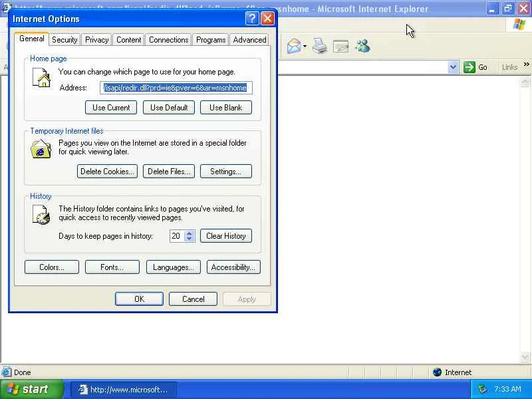Viewport: 532px width, 399px height.
Task: Open the Messenger icon in the Internet Explorer toolbar
Action: pos(362,46)
